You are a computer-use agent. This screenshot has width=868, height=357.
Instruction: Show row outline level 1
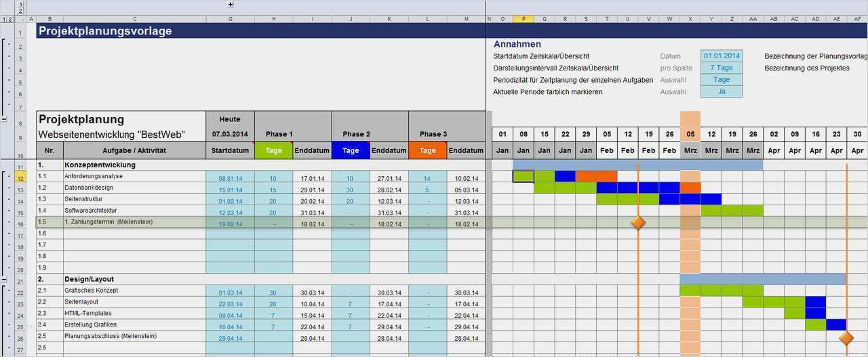[3, 19]
